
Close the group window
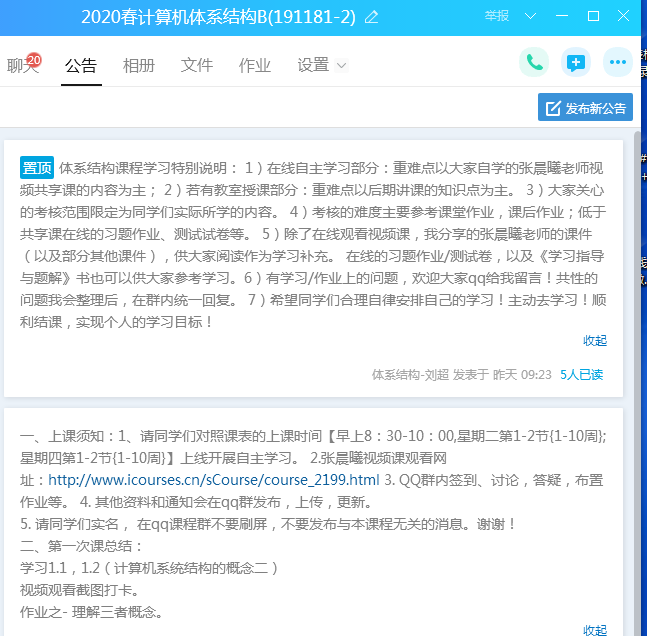[624, 16]
